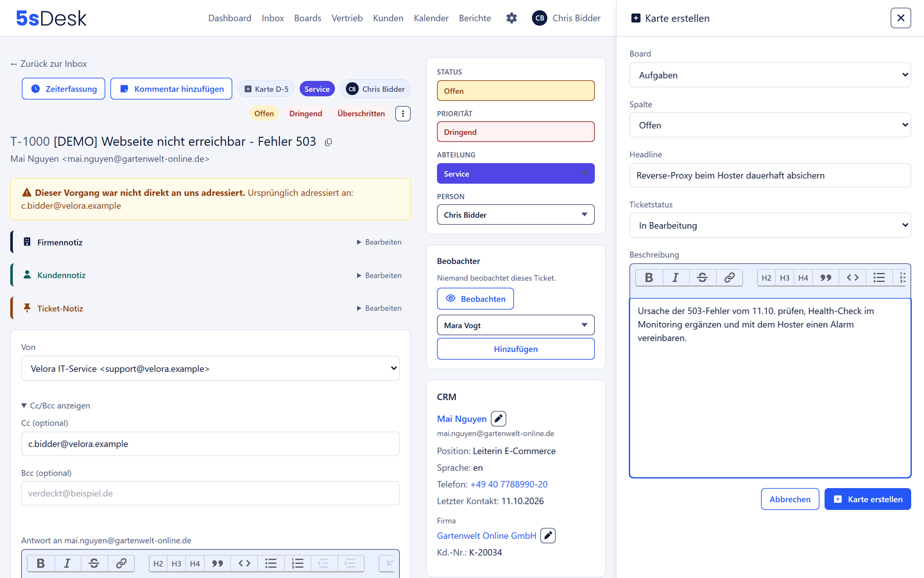
Task: Open the yellow Status field Offen
Action: (516, 91)
